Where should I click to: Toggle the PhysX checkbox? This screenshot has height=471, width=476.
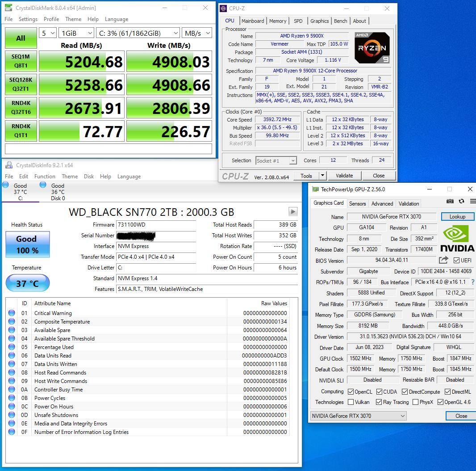tap(415, 402)
